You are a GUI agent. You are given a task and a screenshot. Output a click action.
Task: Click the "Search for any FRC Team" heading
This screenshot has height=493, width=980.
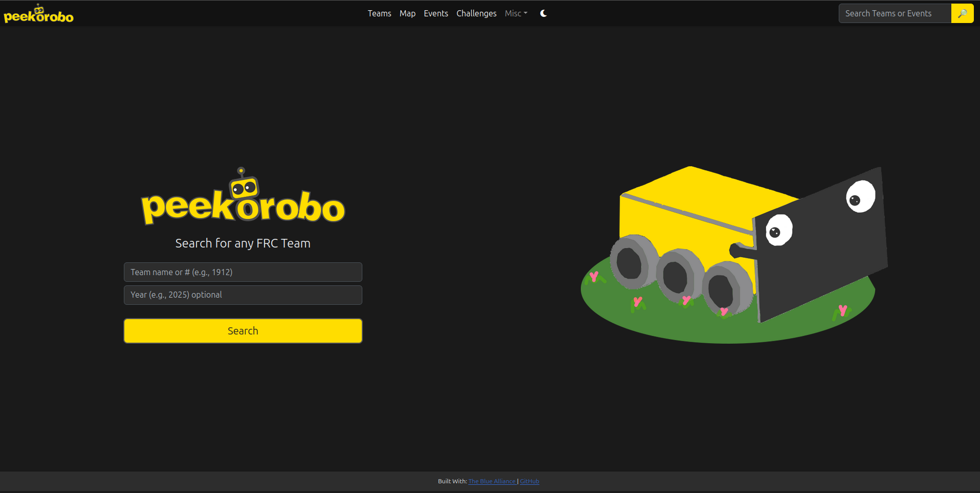click(x=243, y=243)
